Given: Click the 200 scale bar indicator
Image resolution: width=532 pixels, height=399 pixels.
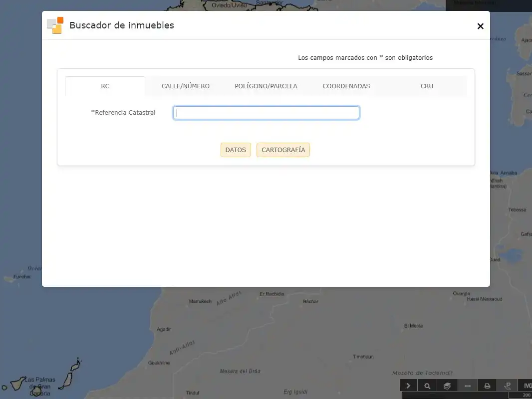Looking at the screenshot, I should [x=520, y=396].
